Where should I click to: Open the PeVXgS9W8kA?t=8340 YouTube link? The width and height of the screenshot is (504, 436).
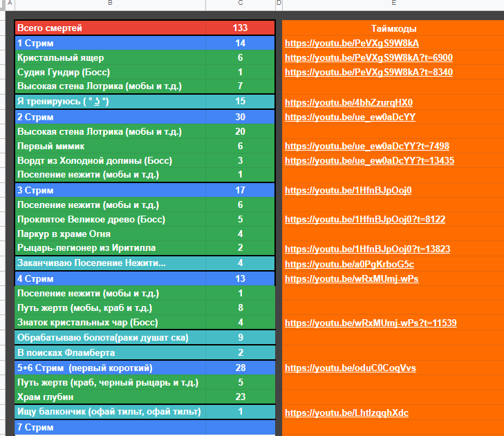click(368, 73)
